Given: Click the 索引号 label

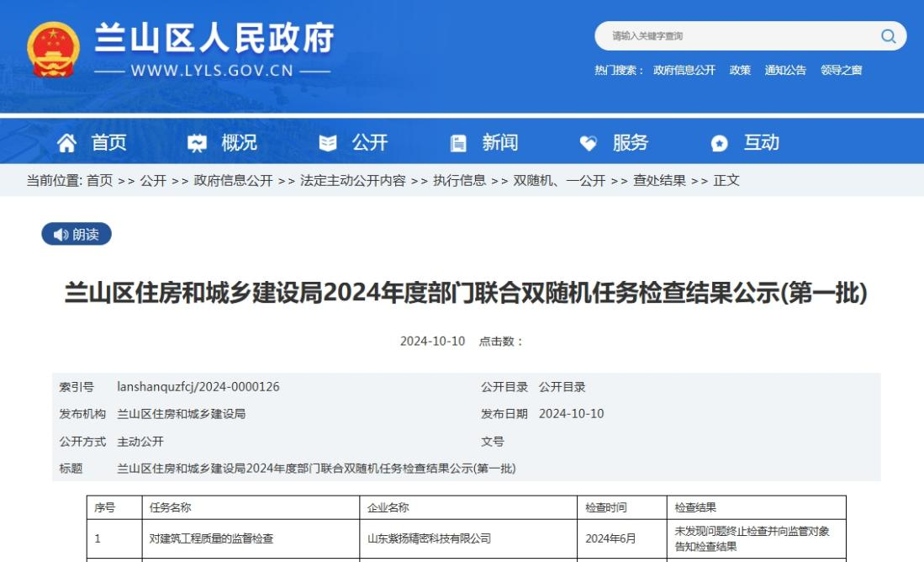Looking at the screenshot, I should coord(77,387).
